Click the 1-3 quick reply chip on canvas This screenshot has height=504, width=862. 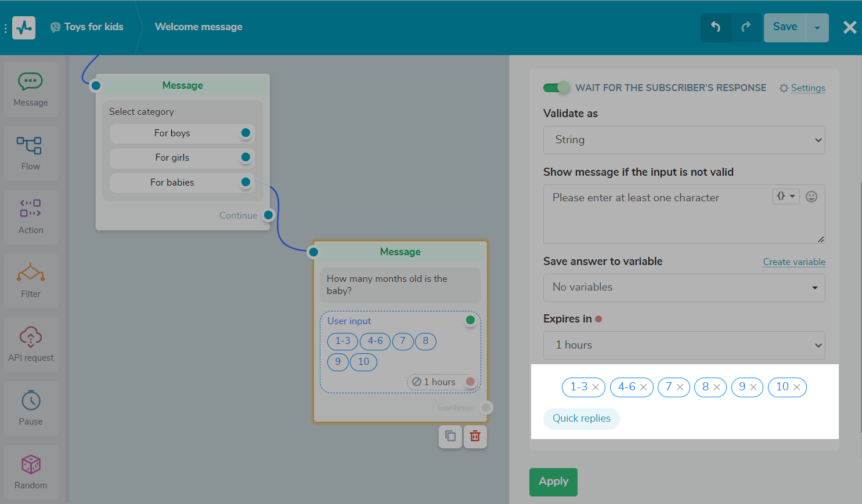[x=342, y=341]
